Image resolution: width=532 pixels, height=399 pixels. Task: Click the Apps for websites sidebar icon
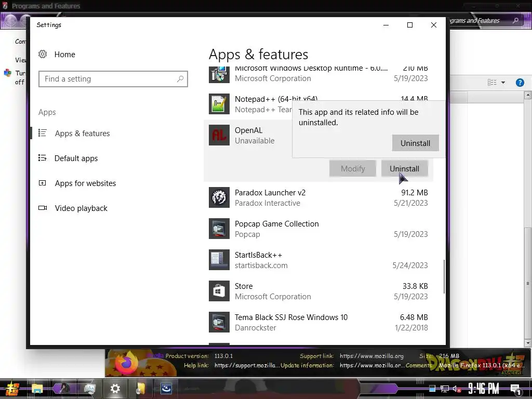[43, 183]
